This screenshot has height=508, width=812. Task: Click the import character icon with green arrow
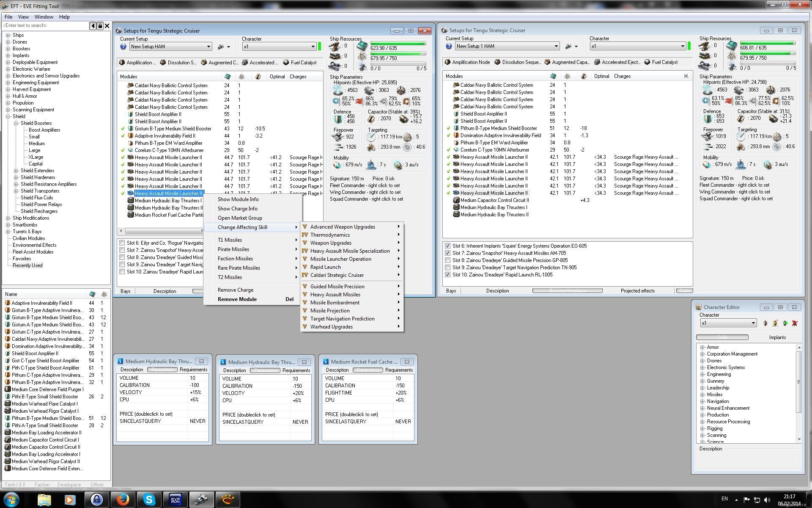pyautogui.click(x=785, y=323)
